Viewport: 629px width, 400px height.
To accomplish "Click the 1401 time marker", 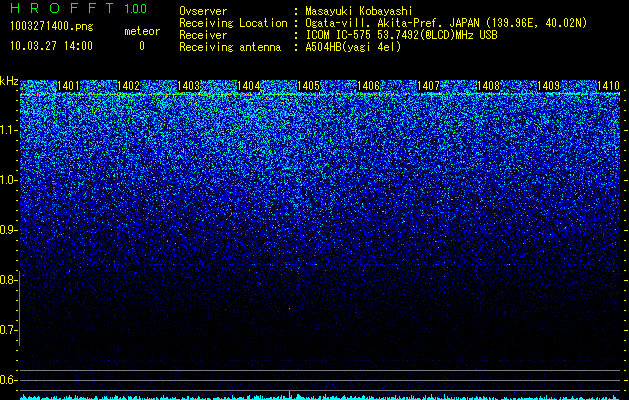I will [68, 86].
